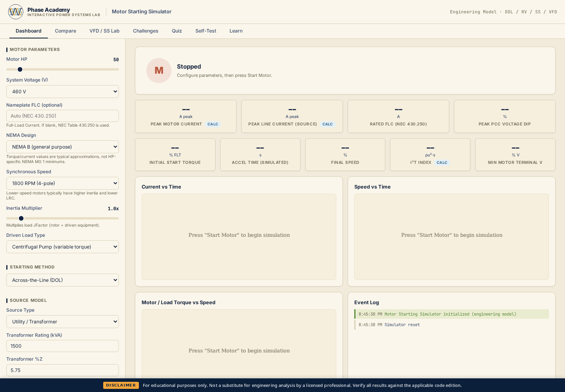Viewport: 565px width, 392px height.
Task: Click the Motor HP value '50'
Action: [116, 60]
